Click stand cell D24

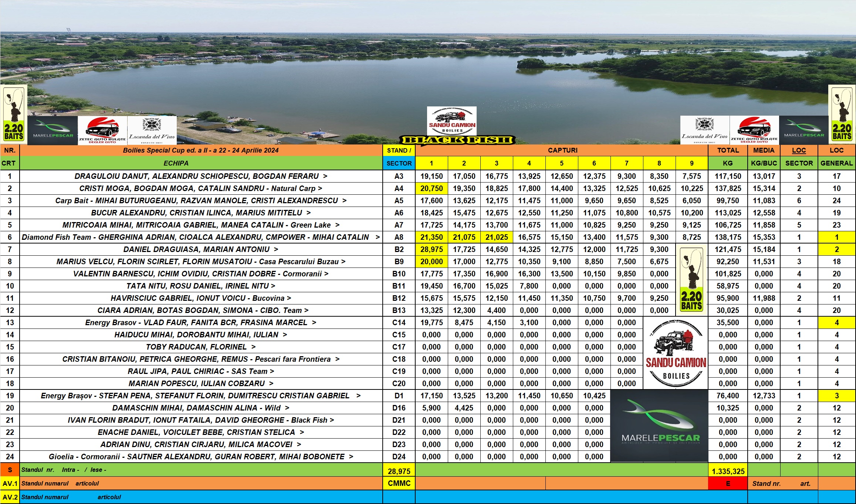tap(399, 457)
